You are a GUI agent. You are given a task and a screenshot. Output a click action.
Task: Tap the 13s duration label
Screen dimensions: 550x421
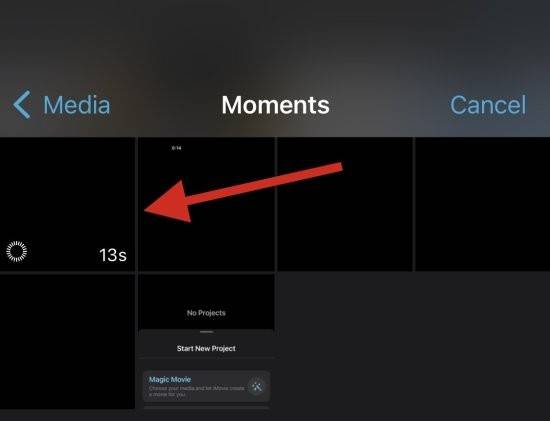click(113, 255)
